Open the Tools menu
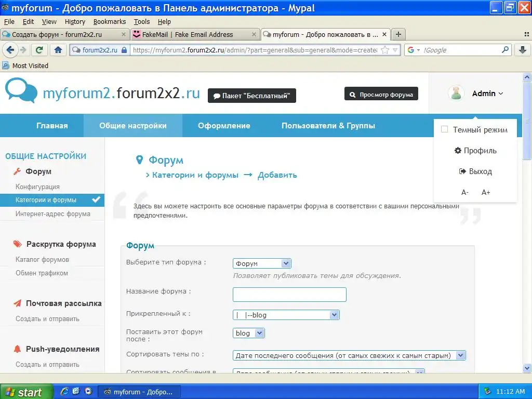Image resolution: width=532 pixels, height=399 pixels. tap(142, 22)
